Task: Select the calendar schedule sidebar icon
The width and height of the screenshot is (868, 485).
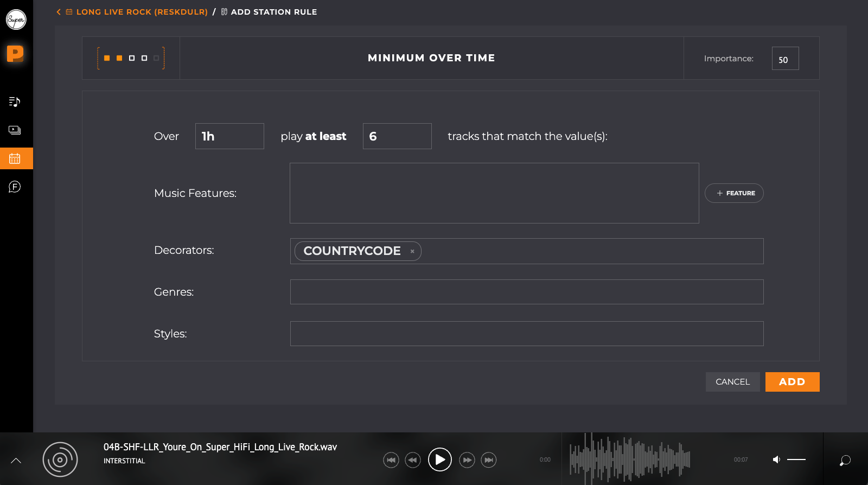Action: click(x=15, y=158)
